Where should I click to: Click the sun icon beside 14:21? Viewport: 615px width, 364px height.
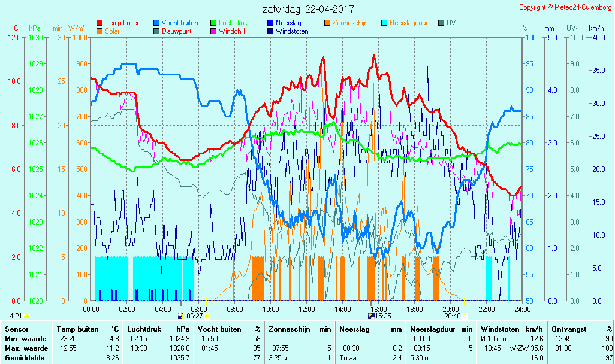click(x=27, y=316)
